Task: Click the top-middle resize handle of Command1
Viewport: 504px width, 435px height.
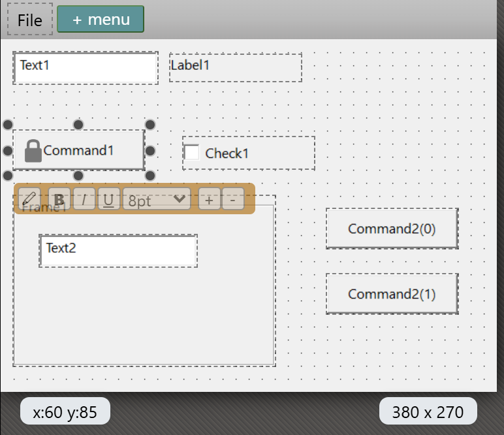Action: (x=78, y=124)
